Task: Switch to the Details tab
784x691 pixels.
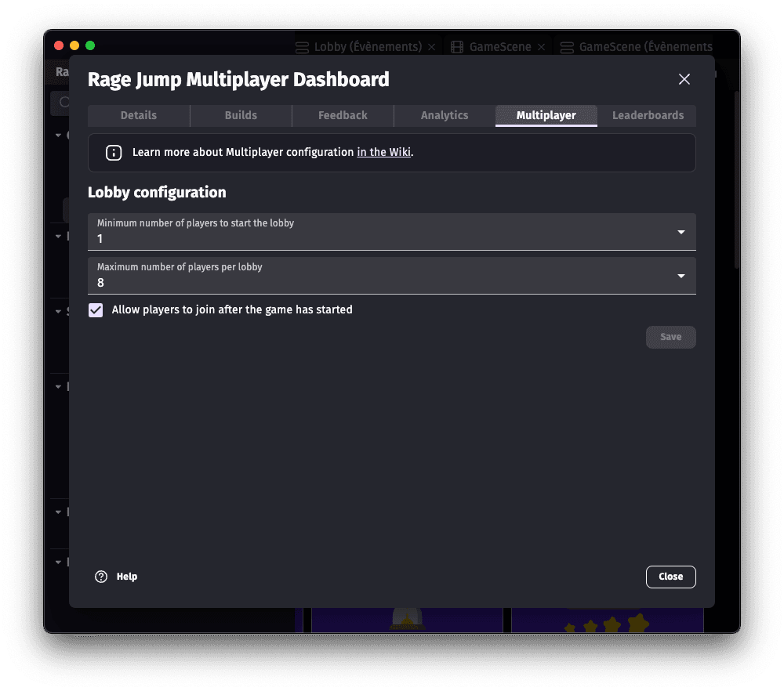Action: pyautogui.click(x=138, y=115)
